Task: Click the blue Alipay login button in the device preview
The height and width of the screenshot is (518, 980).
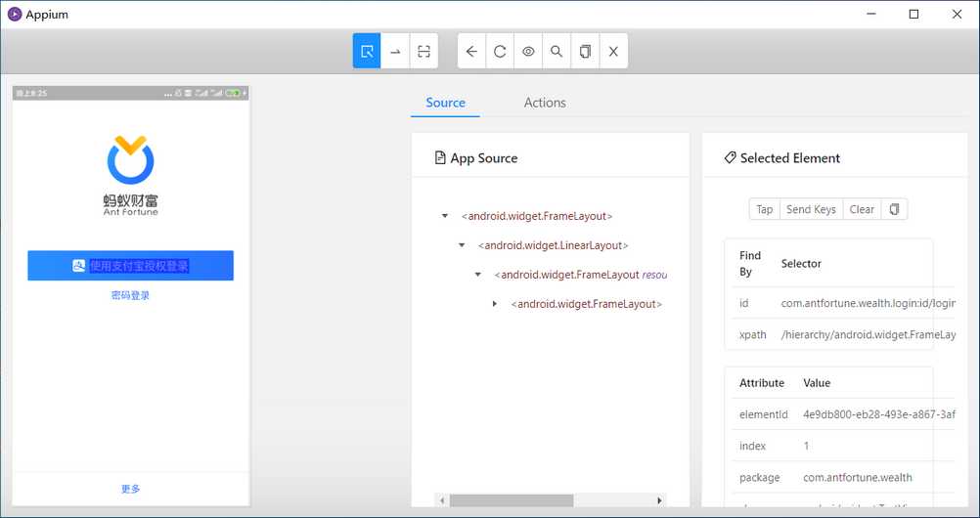Action: click(131, 266)
